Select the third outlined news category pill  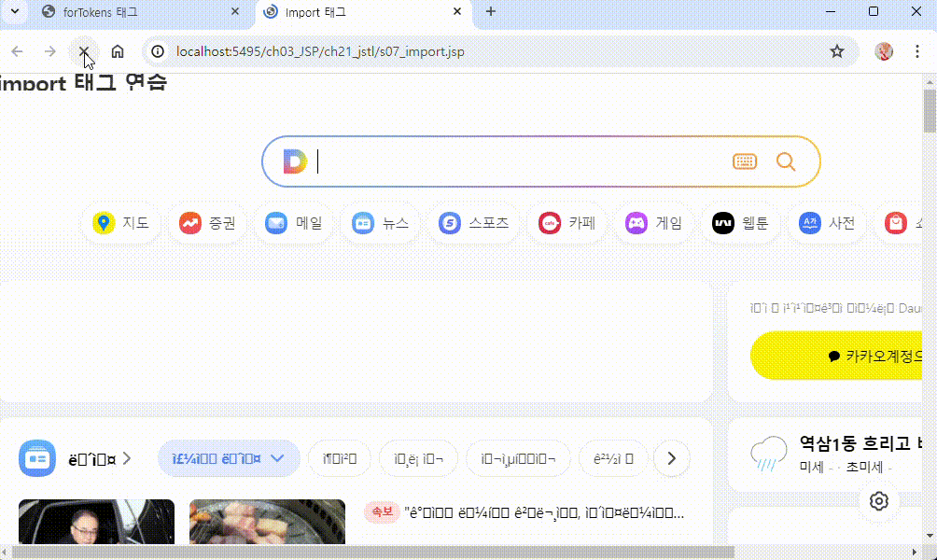(518, 458)
